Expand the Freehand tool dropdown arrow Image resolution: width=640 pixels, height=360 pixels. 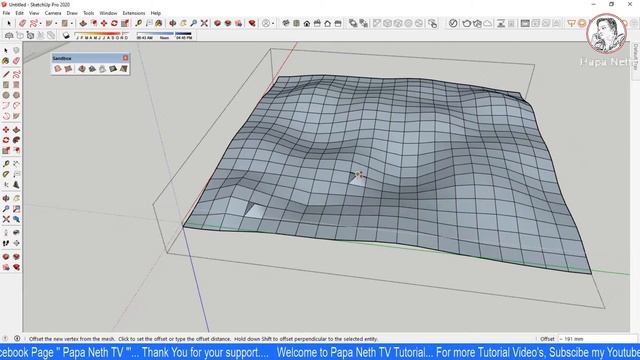(x=40, y=24)
